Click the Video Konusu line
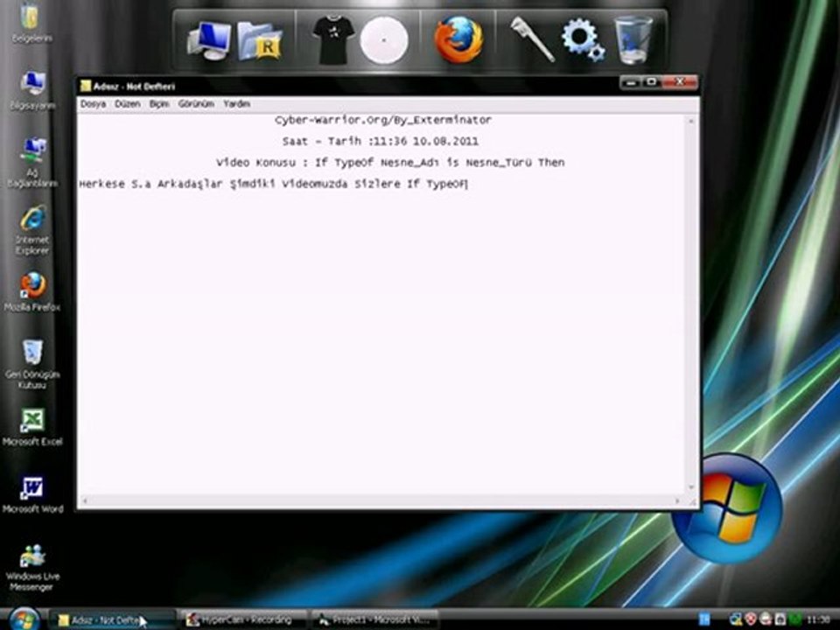 (x=390, y=163)
